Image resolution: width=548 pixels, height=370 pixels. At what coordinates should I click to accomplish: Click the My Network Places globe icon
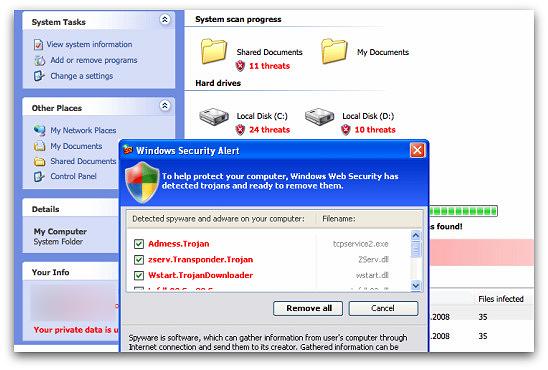pos(39,130)
